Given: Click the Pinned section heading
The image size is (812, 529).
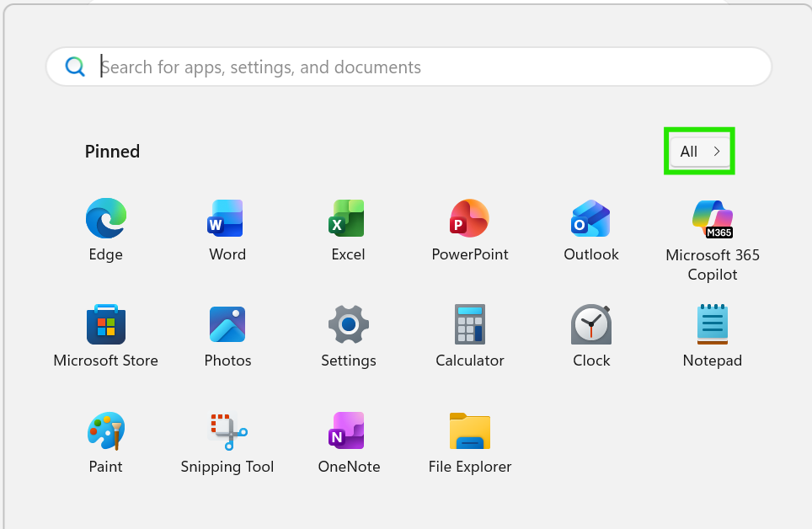Looking at the screenshot, I should 112,152.
